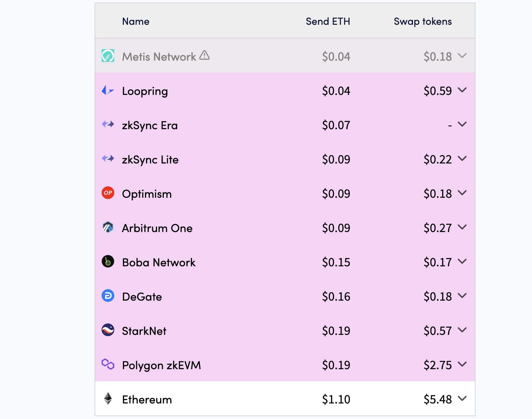This screenshot has height=419, width=532.
Task: Click the DeGate logo icon
Action: click(108, 296)
